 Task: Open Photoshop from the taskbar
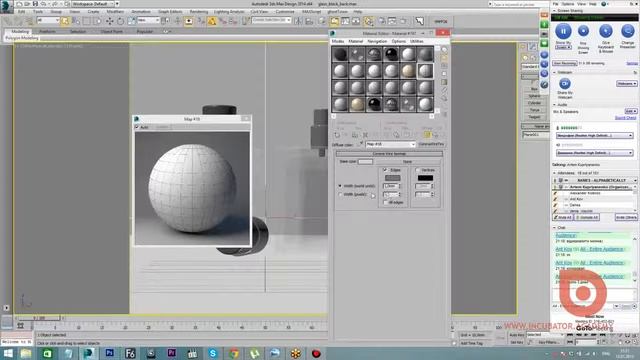click(109, 353)
